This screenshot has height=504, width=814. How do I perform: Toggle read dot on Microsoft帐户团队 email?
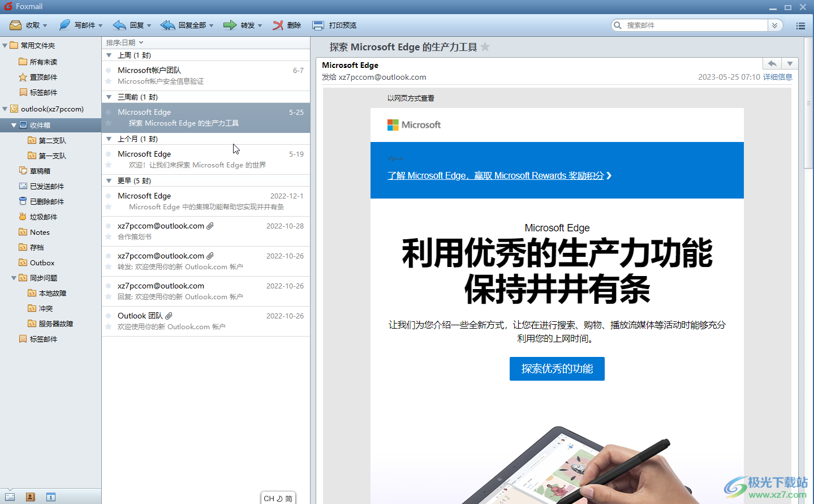(109, 71)
